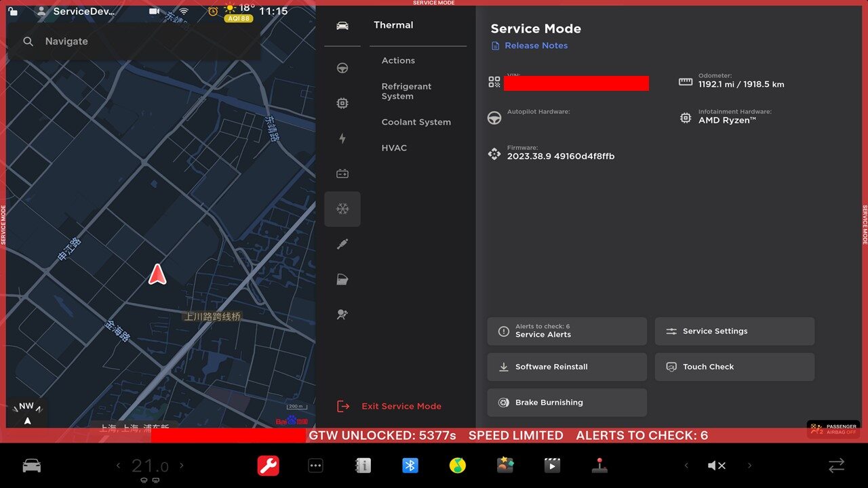Open Refrigerant System menu item

[x=406, y=91]
